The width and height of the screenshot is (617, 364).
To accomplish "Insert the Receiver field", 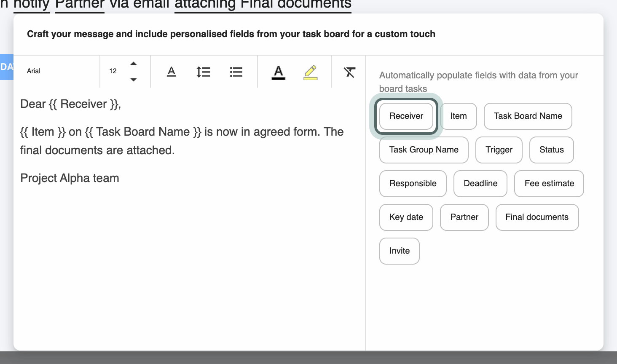I will 406,116.
